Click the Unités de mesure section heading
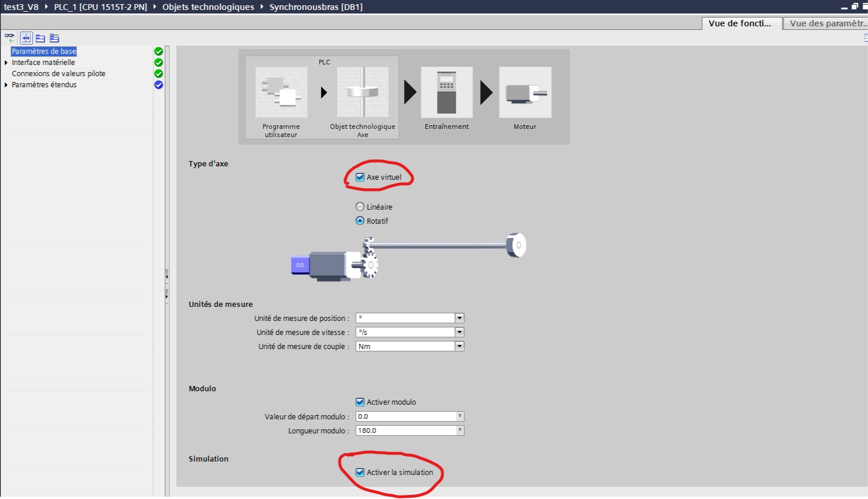868x499 pixels. [x=221, y=305]
